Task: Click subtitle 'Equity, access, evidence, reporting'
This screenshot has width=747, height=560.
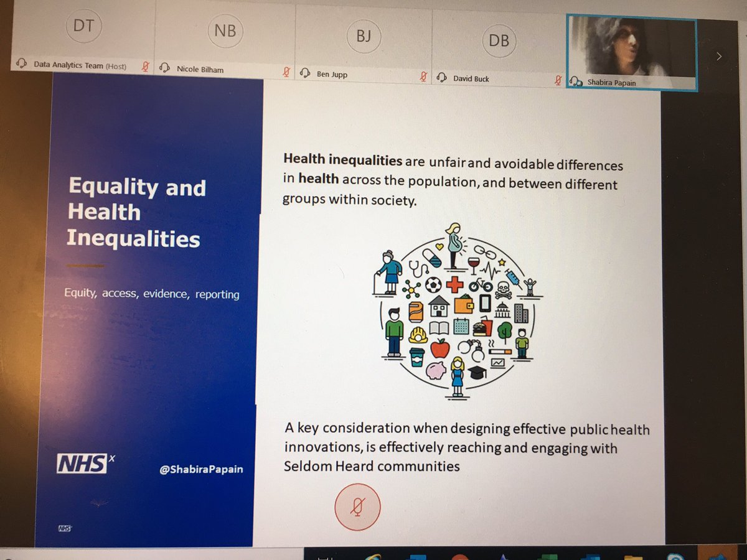Action: click(x=151, y=292)
